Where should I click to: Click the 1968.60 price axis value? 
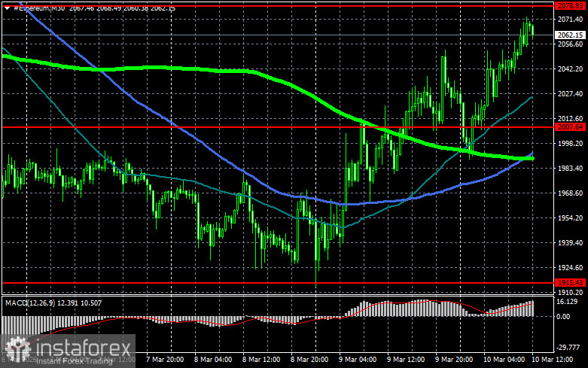point(571,193)
